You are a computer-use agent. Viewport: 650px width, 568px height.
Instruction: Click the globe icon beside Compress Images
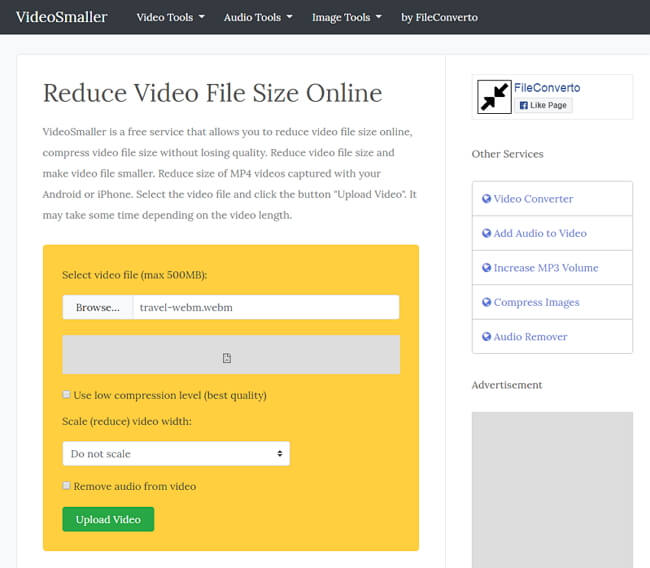point(486,302)
